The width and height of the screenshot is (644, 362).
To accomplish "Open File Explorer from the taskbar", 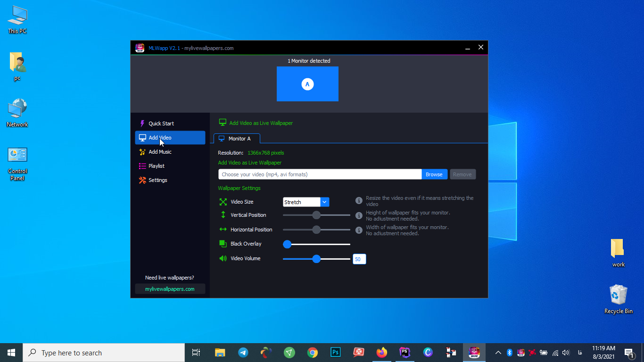I will tap(220, 353).
